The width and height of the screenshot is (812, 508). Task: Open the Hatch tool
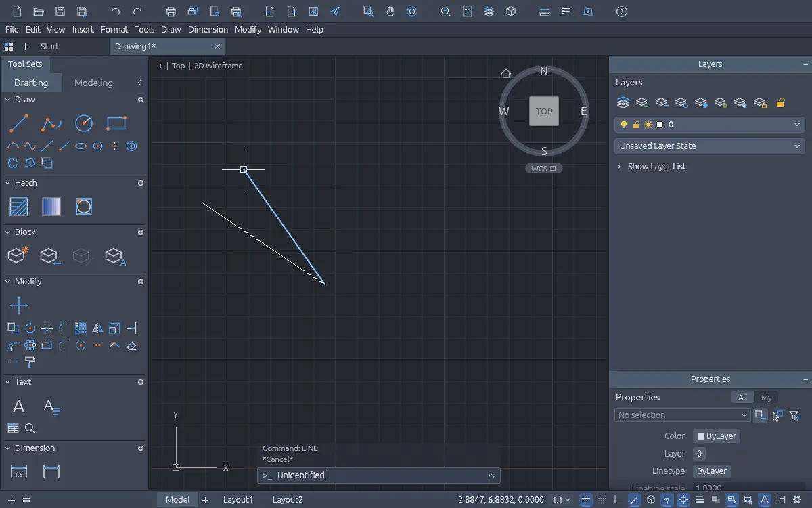tap(19, 207)
